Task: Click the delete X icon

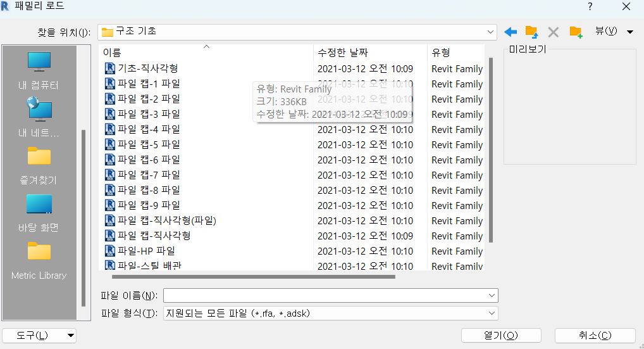Action: point(554,32)
